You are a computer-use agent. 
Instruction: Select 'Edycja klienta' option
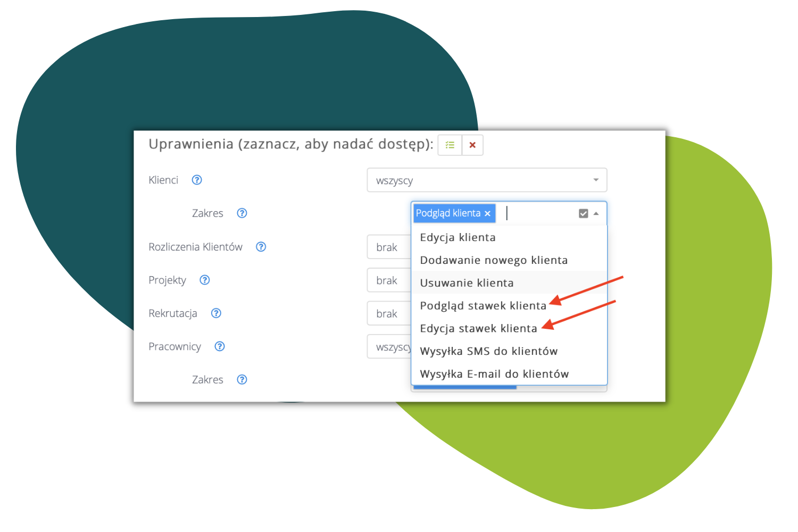(458, 237)
